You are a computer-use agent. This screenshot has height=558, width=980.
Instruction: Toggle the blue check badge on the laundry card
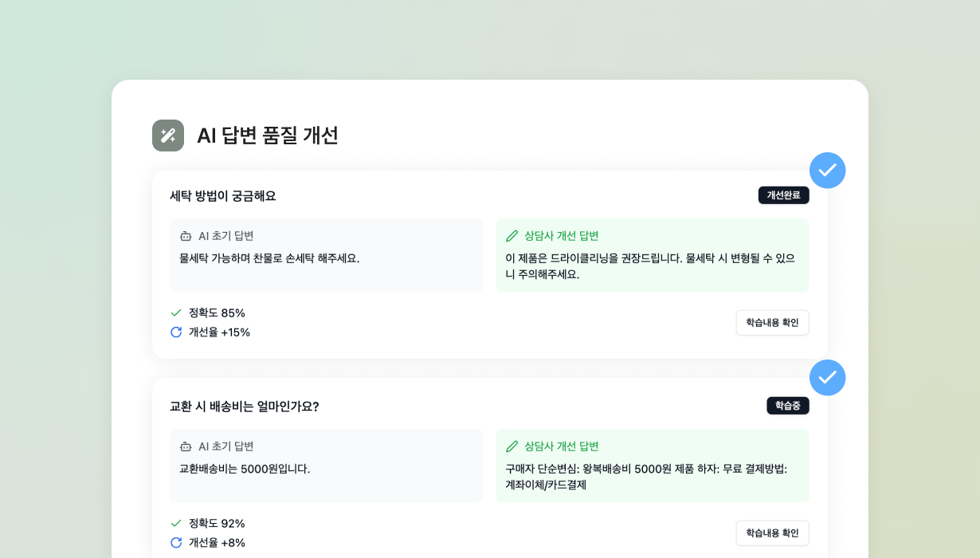point(828,170)
